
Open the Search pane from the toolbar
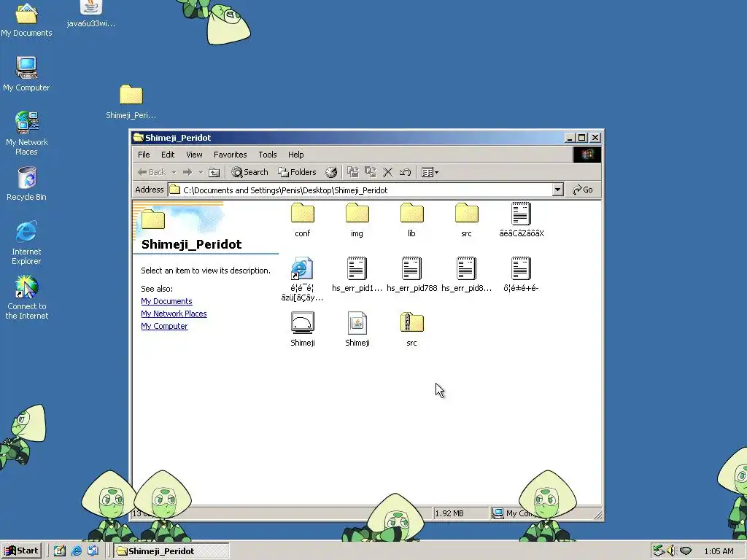pos(250,172)
